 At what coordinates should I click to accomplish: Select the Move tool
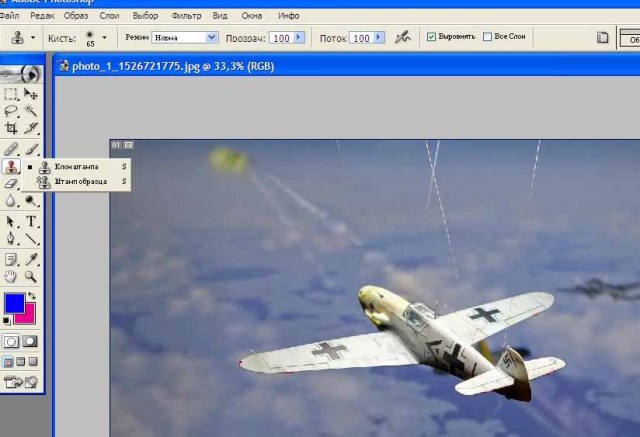tap(32, 93)
